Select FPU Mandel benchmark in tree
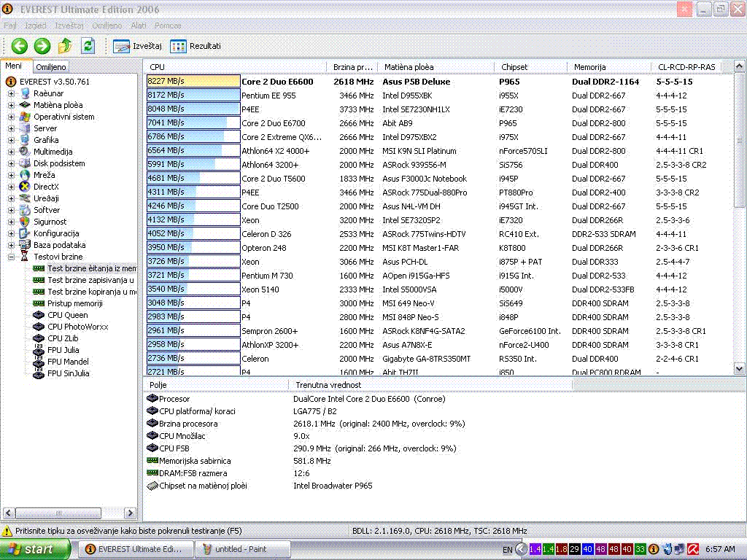Image resolution: width=747 pixels, height=560 pixels. (67, 362)
